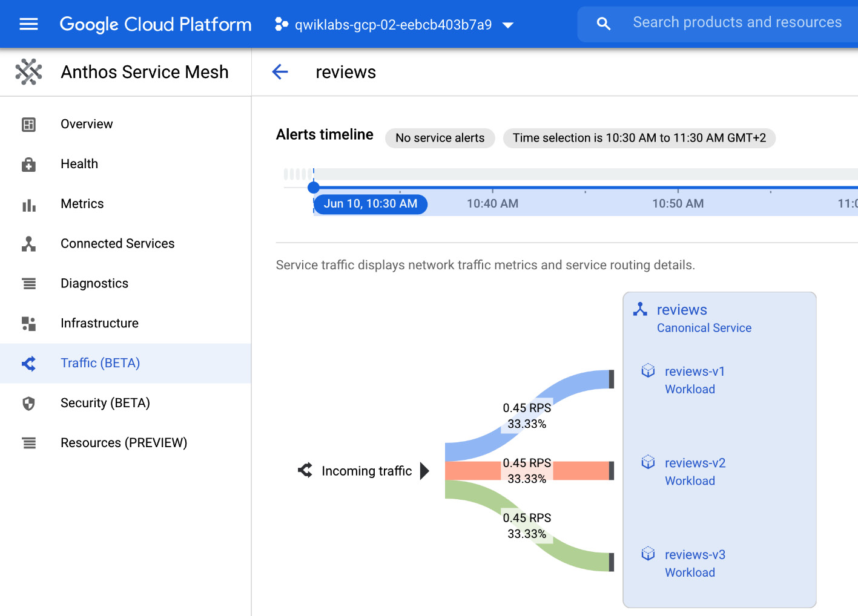
Task: Open the Metrics page
Action: point(82,204)
